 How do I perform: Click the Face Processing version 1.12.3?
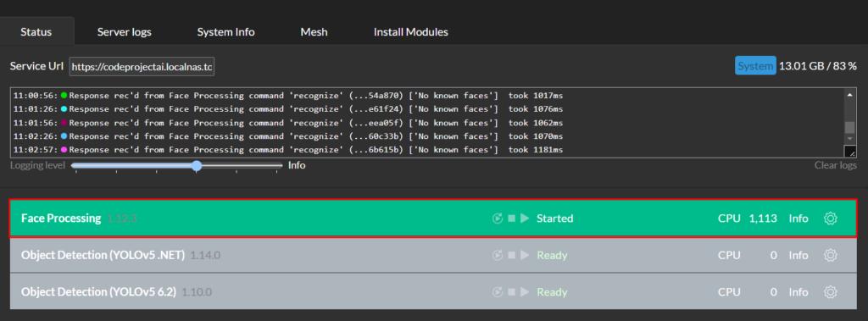[122, 219]
